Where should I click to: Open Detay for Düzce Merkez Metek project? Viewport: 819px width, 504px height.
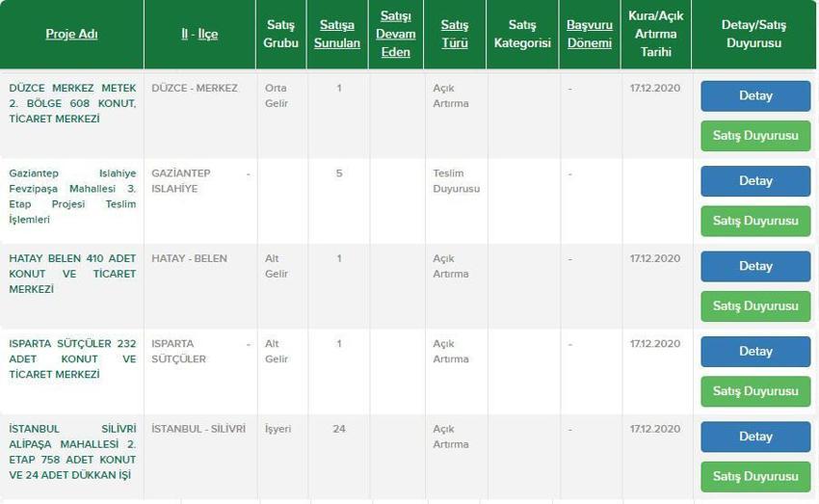click(x=755, y=95)
